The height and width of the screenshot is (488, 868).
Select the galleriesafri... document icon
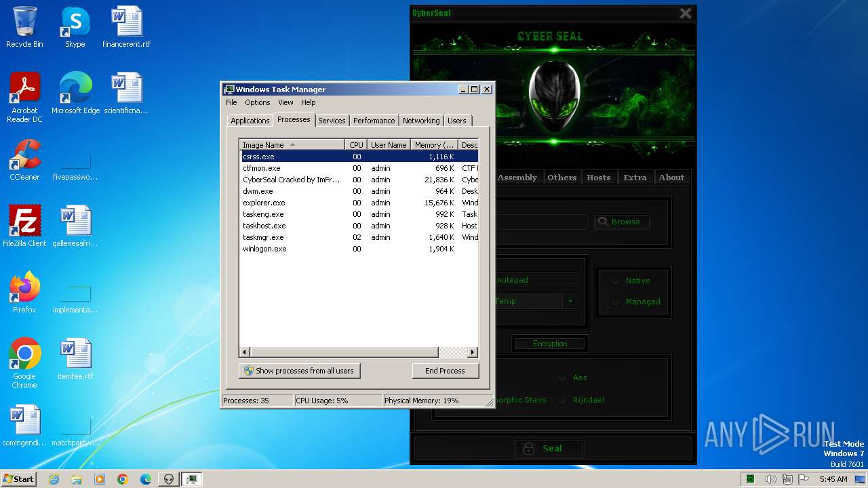[75, 226]
